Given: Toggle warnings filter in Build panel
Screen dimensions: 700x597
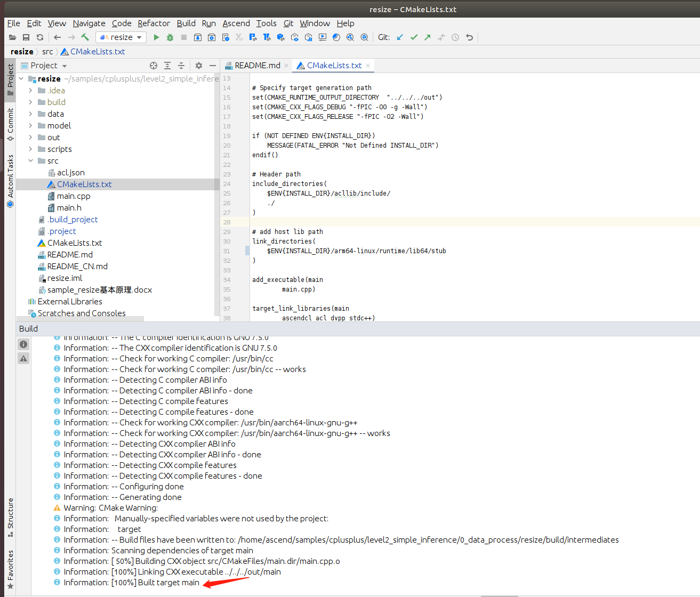Looking at the screenshot, I should (23, 359).
